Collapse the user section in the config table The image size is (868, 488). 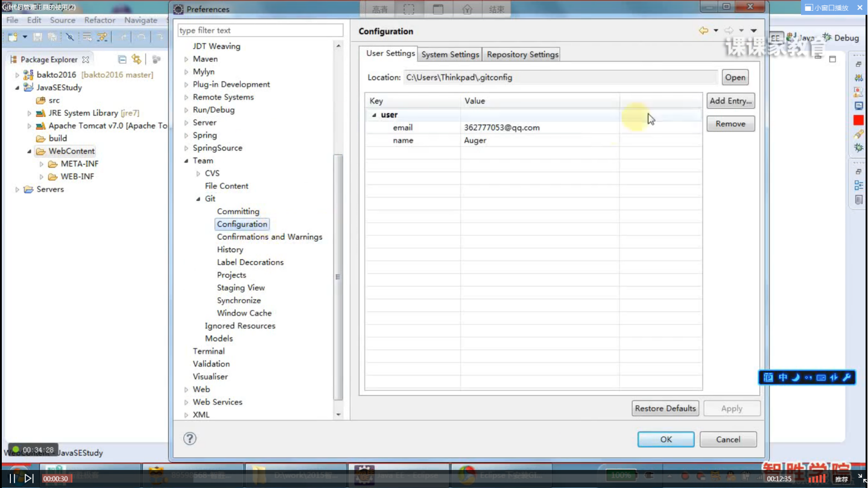pos(374,115)
